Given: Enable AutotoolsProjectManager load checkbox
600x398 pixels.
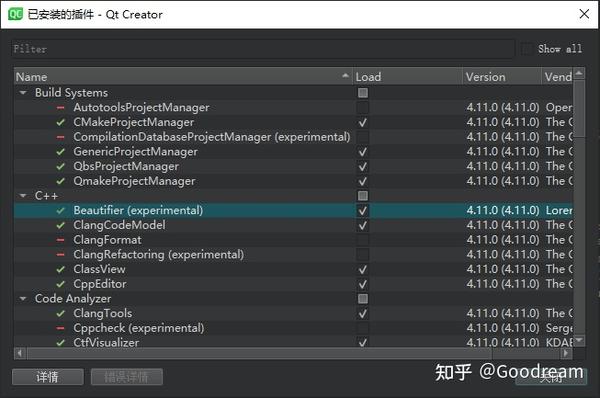Looking at the screenshot, I should [x=363, y=108].
